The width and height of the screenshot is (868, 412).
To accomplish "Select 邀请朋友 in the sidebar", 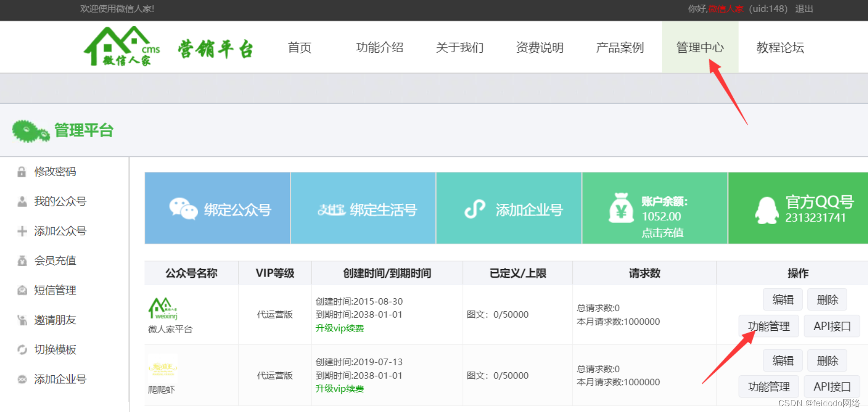I will click(55, 320).
